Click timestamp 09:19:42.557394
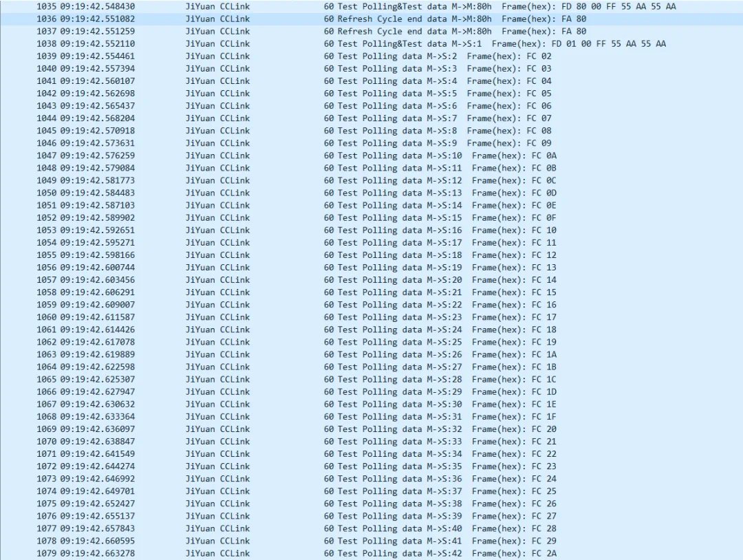743x560 pixels. (97, 69)
